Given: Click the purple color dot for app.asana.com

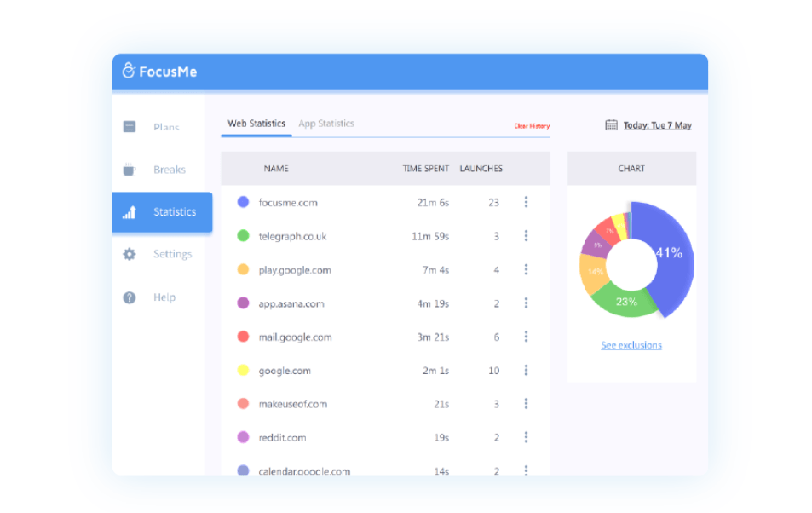Looking at the screenshot, I should pos(243,303).
